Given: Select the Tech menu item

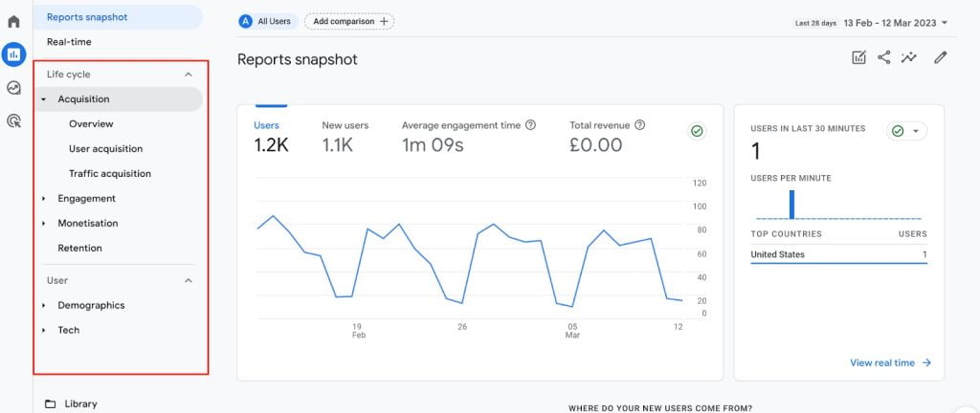Looking at the screenshot, I should (x=69, y=330).
